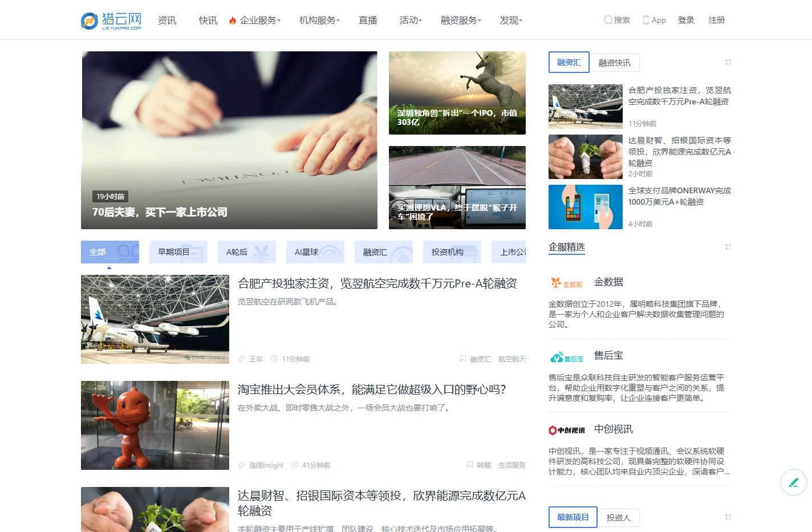Click author name 王非

pyautogui.click(x=256, y=359)
